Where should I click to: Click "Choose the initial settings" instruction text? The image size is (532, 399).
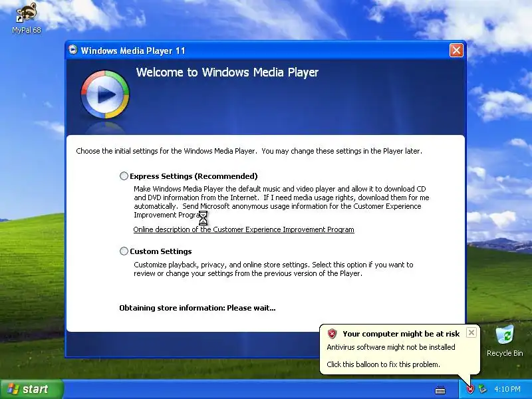point(249,151)
